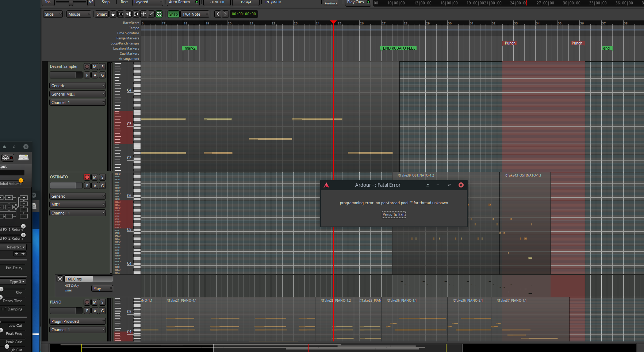Image resolution: width=644 pixels, height=352 pixels.
Task: Select the Grab mode hand tool
Action: click(113, 14)
